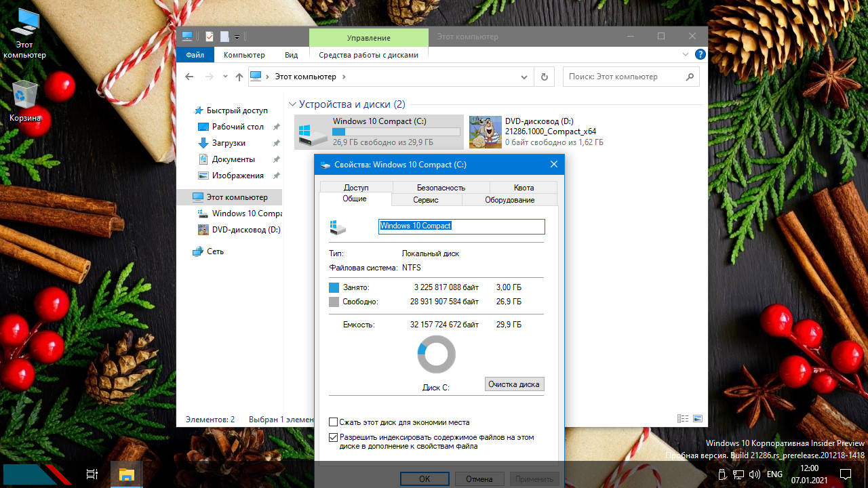
Task: Click the Help question mark icon
Action: [700, 55]
